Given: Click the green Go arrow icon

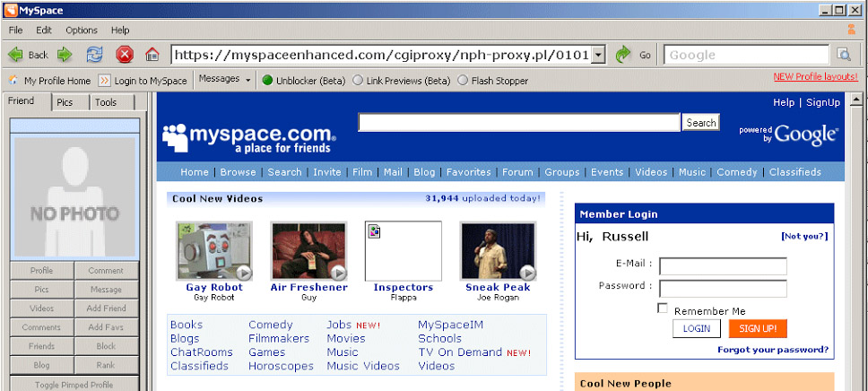Looking at the screenshot, I should click(623, 55).
